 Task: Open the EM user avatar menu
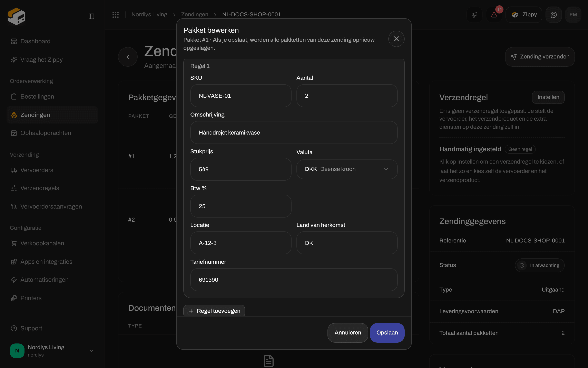click(x=573, y=15)
